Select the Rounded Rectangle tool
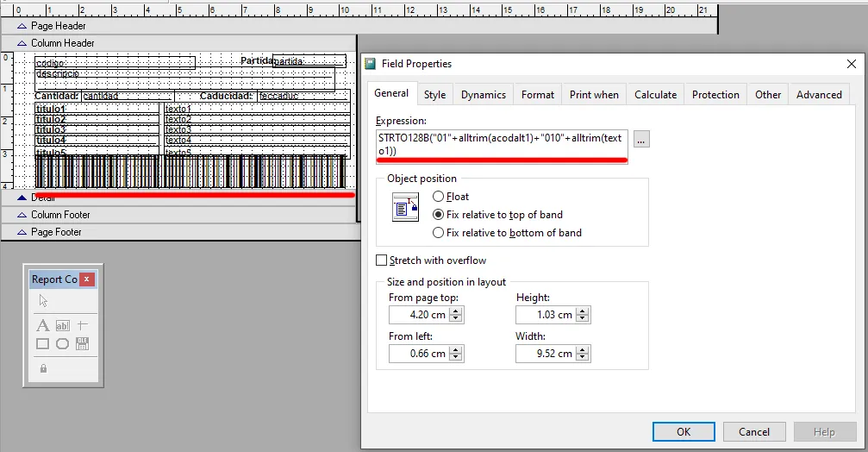This screenshot has height=452, width=868. click(62, 344)
